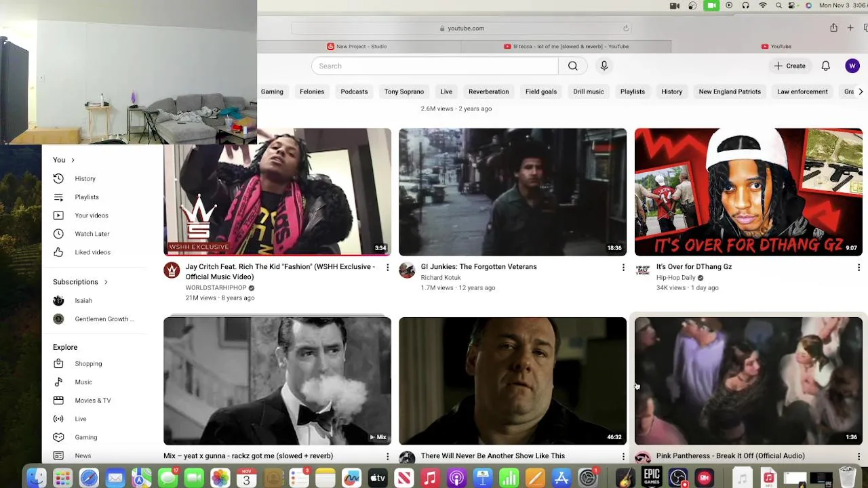Screen dimensions: 868x488
Task: Show more chips with right arrow
Action: point(861,91)
